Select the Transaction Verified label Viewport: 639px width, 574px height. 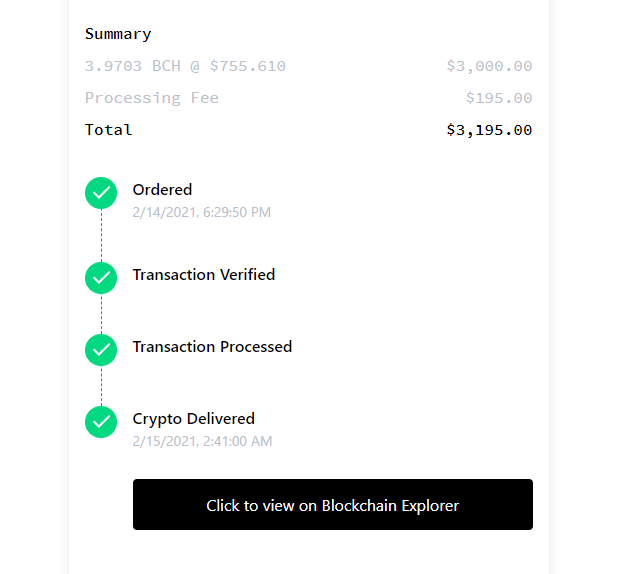[x=204, y=275]
